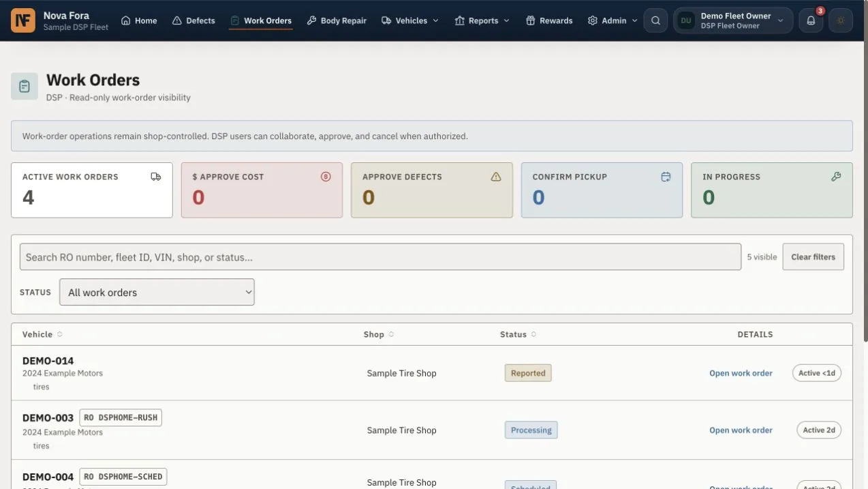Click the Reported status badge
Screen dimensions: 868x489
(x=528, y=373)
